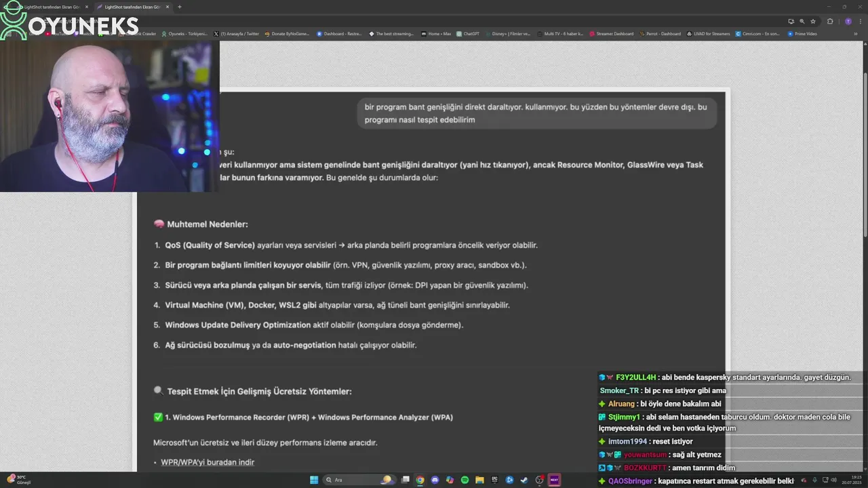Screen dimensions: 868x488
Task: Open Discord from taskbar
Action: [x=435, y=480]
